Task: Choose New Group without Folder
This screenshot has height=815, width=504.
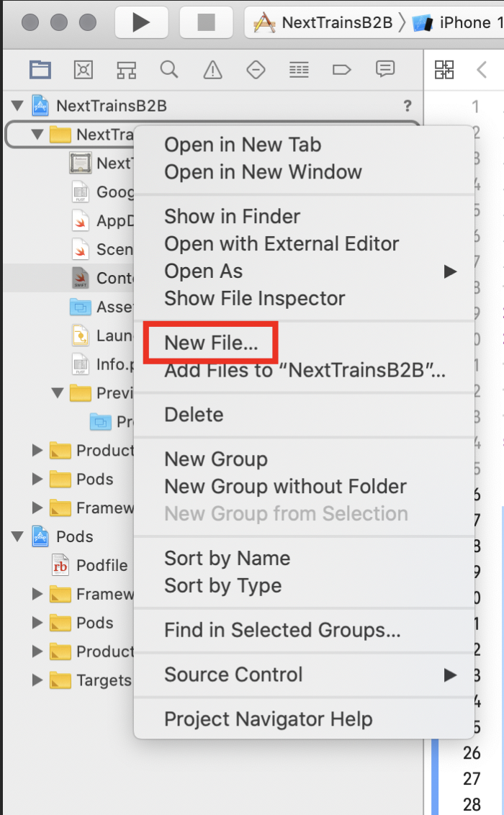Action: [285, 487]
